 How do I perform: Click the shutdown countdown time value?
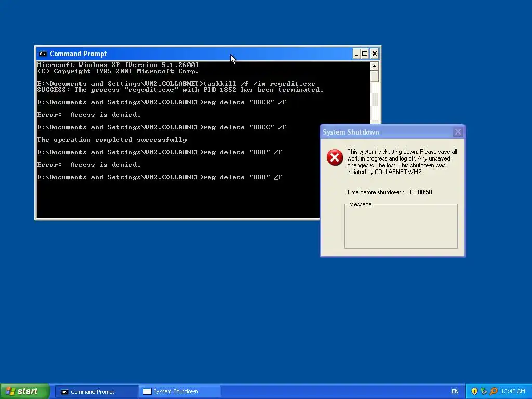click(x=421, y=192)
